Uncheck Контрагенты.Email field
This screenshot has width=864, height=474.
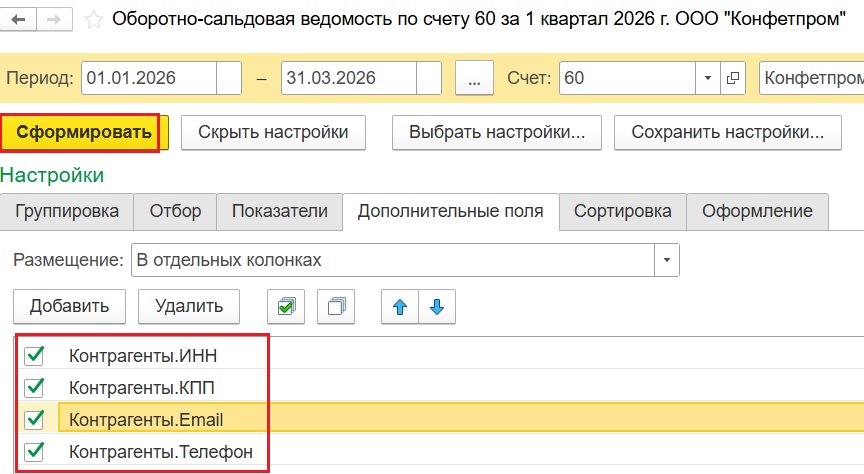tap(34, 419)
